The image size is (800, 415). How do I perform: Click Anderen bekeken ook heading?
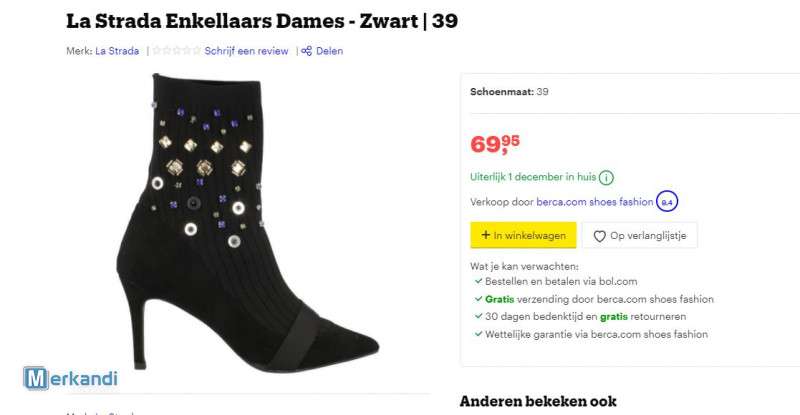point(538,401)
